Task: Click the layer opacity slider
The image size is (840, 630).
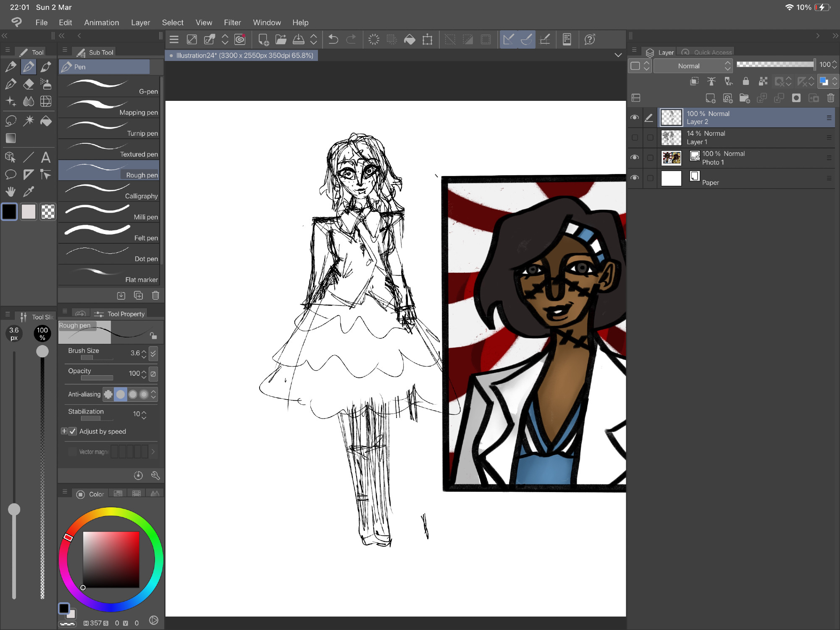Action: tap(775, 64)
